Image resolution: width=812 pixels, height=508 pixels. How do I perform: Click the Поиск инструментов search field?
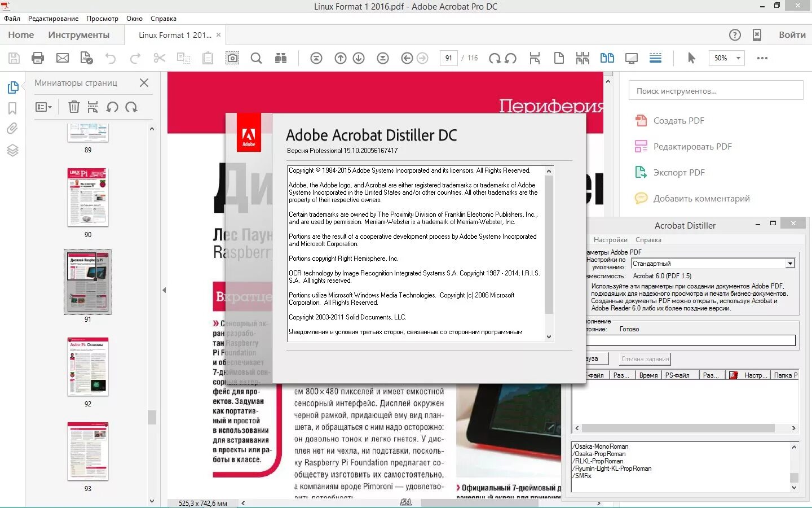coord(716,90)
